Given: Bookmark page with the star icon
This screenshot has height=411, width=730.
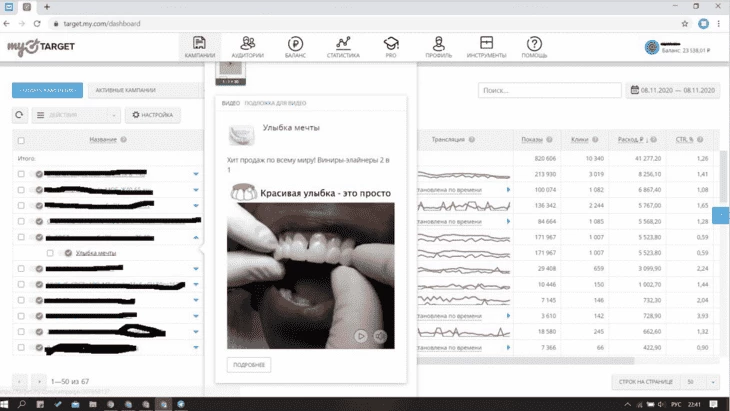Looking at the screenshot, I should (685, 24).
